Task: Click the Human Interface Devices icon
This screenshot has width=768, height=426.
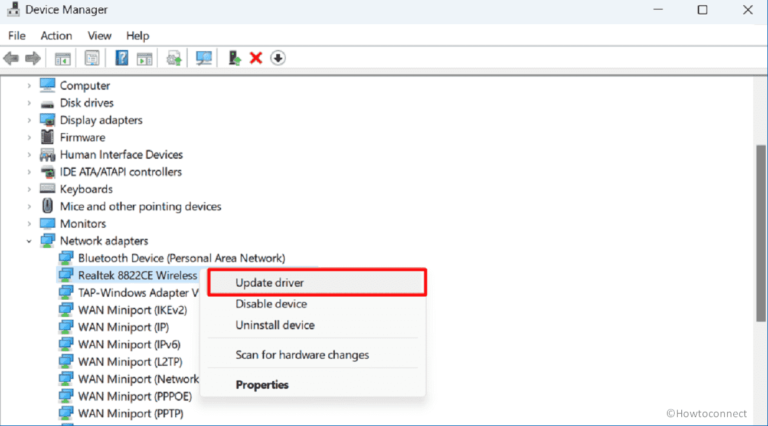Action: (x=48, y=155)
